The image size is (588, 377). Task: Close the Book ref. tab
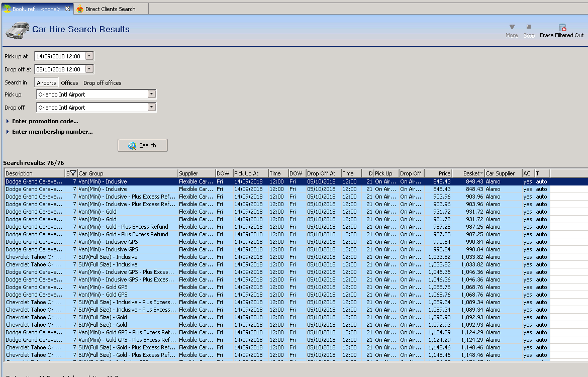[x=68, y=9]
